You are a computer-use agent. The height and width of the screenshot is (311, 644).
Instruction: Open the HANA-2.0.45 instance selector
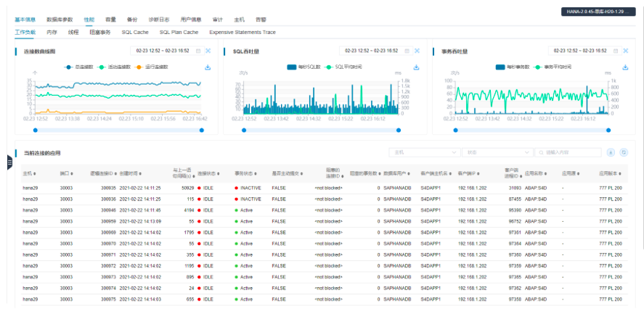coord(598,12)
